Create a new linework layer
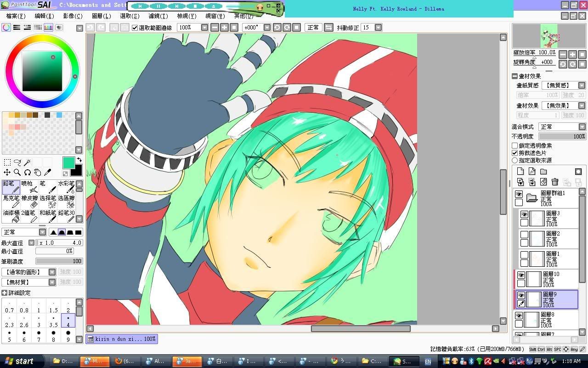Image resolution: width=588 pixels, height=368 pixels. pyautogui.click(x=532, y=172)
